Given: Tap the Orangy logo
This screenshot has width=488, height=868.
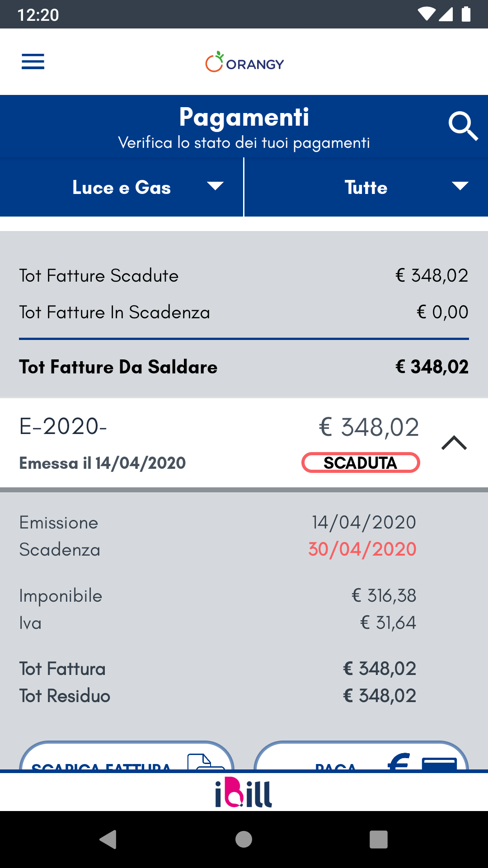Looking at the screenshot, I should tap(244, 62).
